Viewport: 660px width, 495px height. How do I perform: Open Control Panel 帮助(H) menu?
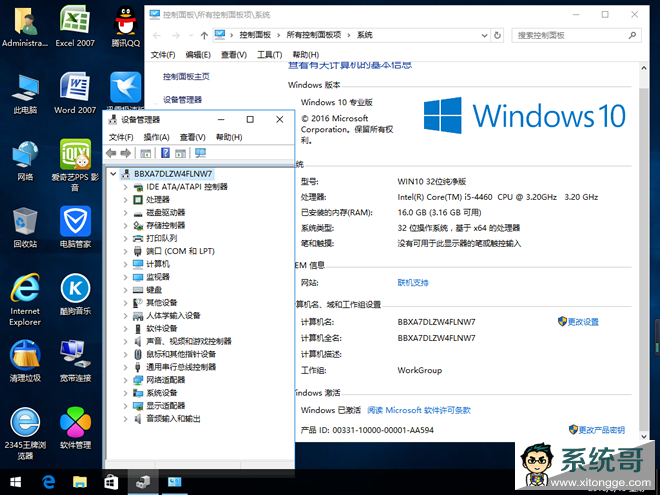[306, 55]
